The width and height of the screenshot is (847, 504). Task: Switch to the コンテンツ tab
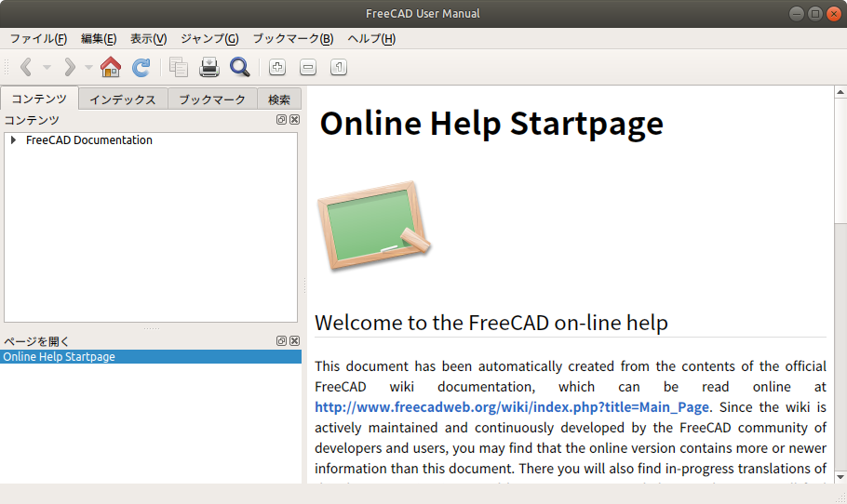click(39, 99)
